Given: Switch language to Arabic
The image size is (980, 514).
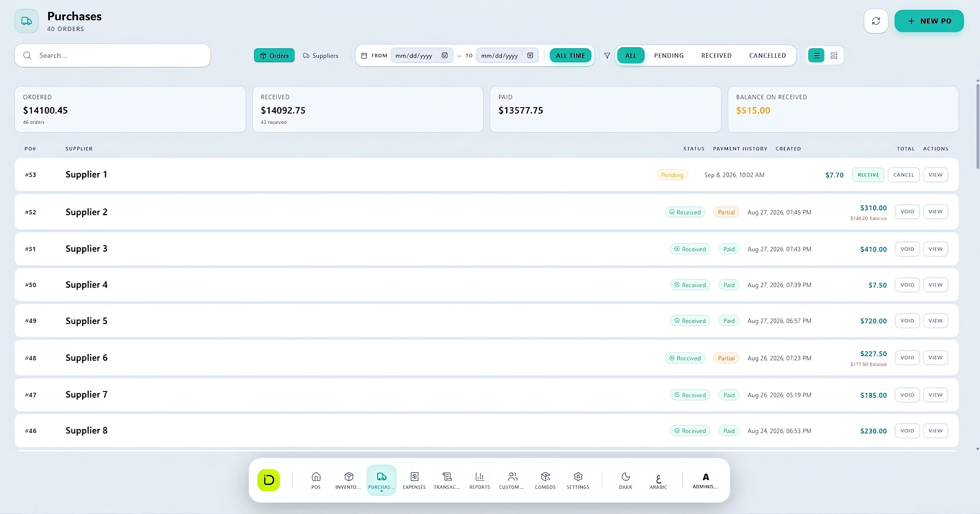Looking at the screenshot, I should (658, 480).
